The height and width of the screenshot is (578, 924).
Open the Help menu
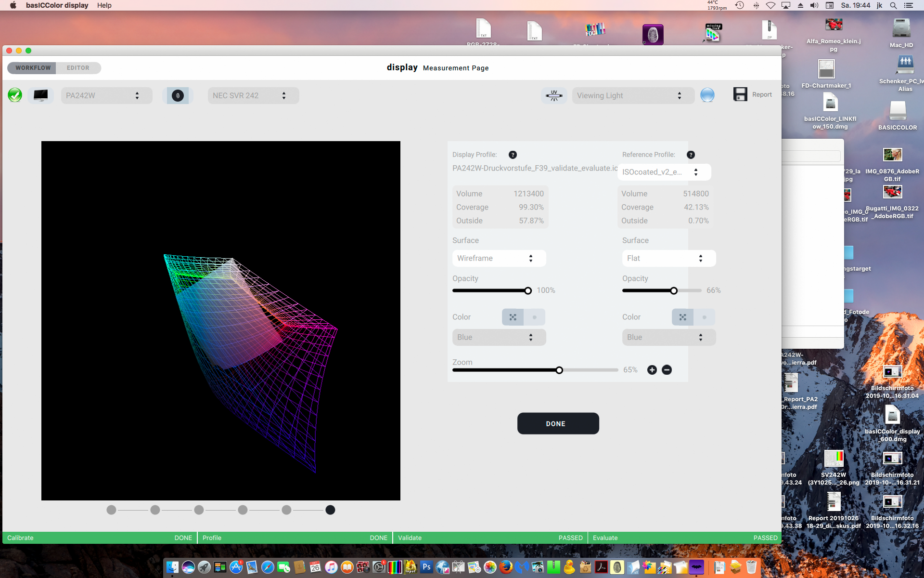tap(104, 5)
